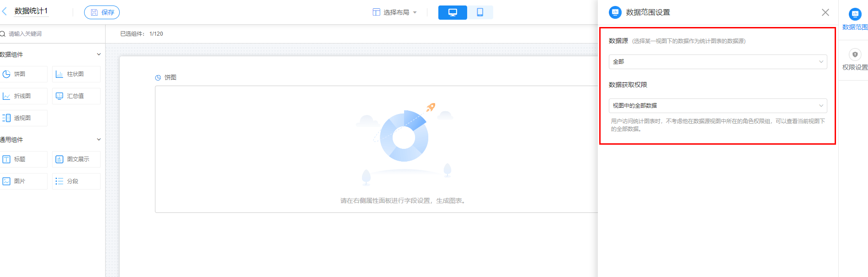
Task: Click the search magnifier icon
Action: [x=3, y=34]
